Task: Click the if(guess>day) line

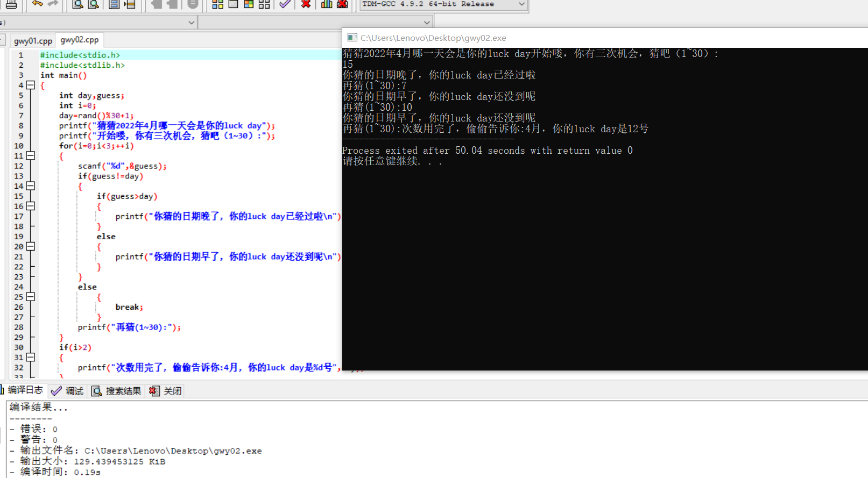Action: pyautogui.click(x=127, y=196)
